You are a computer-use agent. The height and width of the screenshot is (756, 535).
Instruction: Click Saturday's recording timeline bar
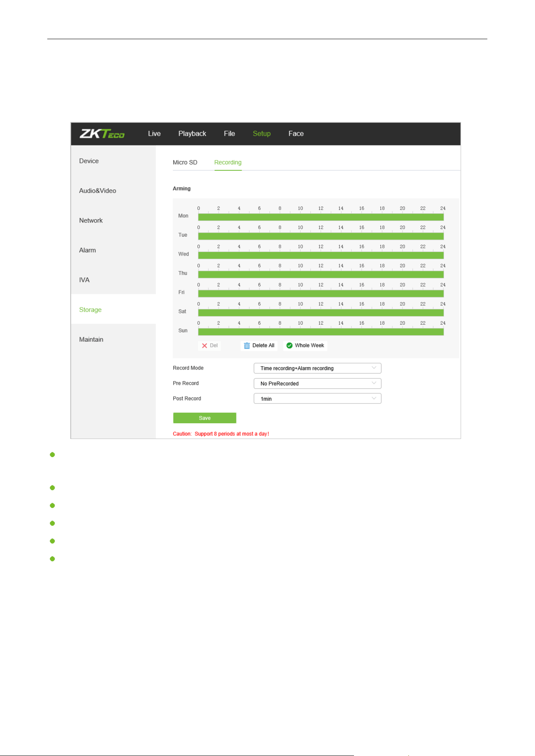tap(321, 313)
